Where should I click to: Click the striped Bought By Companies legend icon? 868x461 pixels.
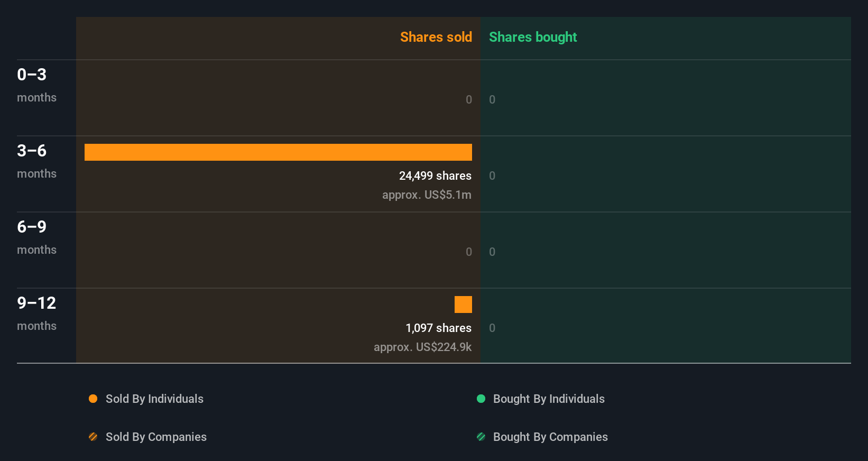tap(481, 437)
